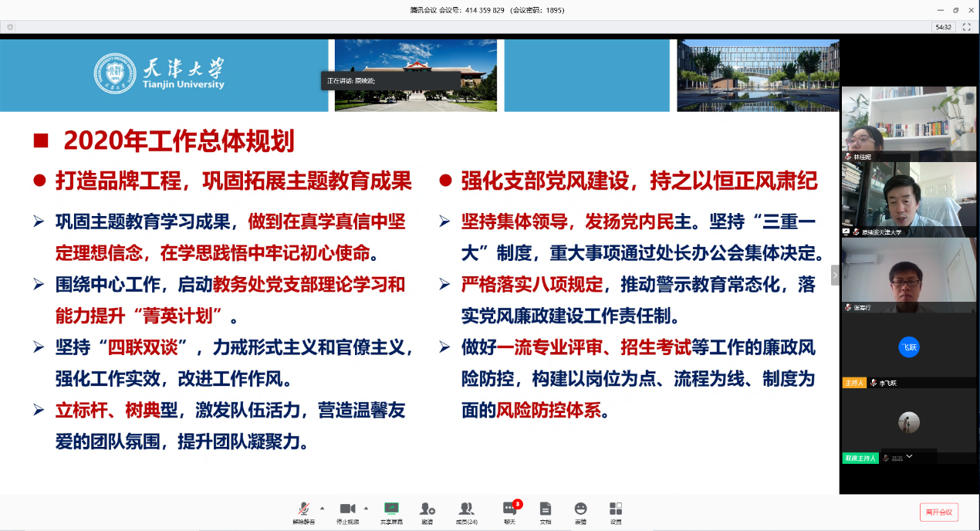The height and width of the screenshot is (531, 980).
Task: Open the Documents (文档) icon
Action: click(x=546, y=509)
